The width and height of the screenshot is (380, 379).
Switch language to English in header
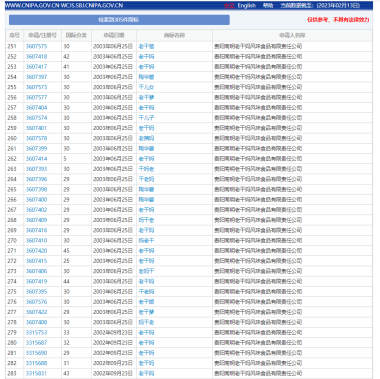pyautogui.click(x=247, y=5)
